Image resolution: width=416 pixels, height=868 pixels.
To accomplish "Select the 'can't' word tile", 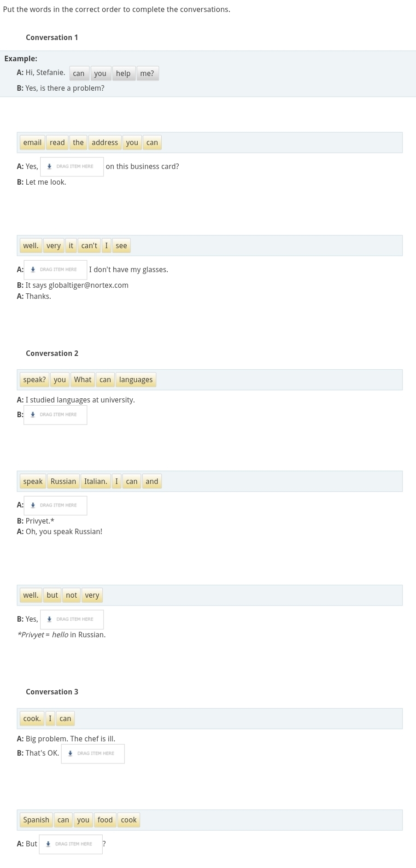I will click(89, 246).
